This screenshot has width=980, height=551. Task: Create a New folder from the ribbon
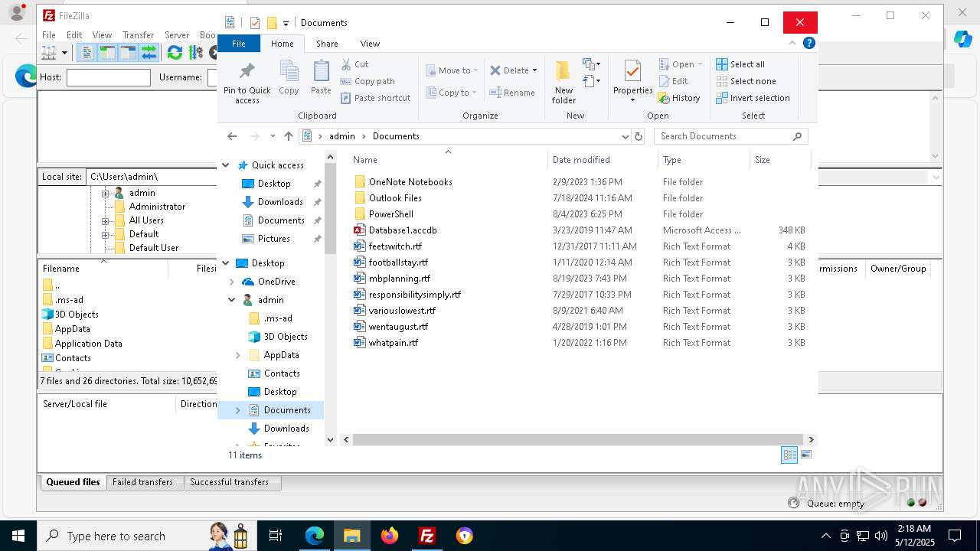pyautogui.click(x=563, y=83)
